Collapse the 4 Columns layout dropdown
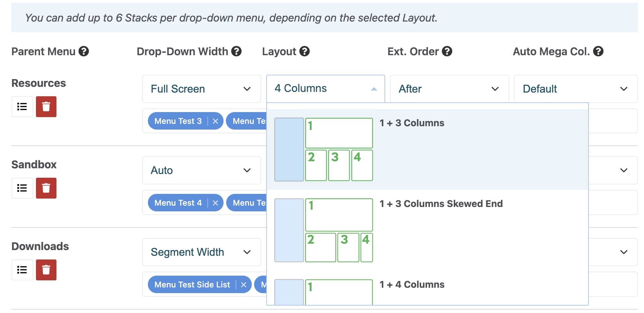The height and width of the screenshot is (313, 644). point(325,89)
